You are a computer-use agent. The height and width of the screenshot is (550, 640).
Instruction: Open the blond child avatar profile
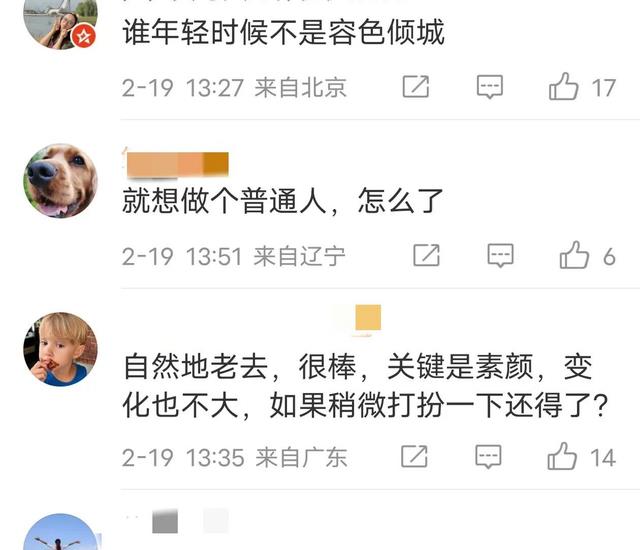coord(60,349)
